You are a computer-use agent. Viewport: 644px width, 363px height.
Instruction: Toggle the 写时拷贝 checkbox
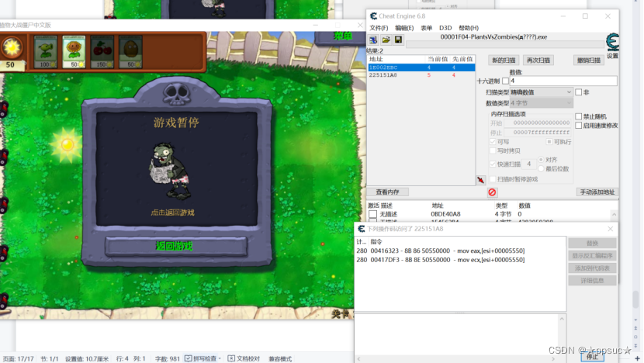[x=493, y=150]
